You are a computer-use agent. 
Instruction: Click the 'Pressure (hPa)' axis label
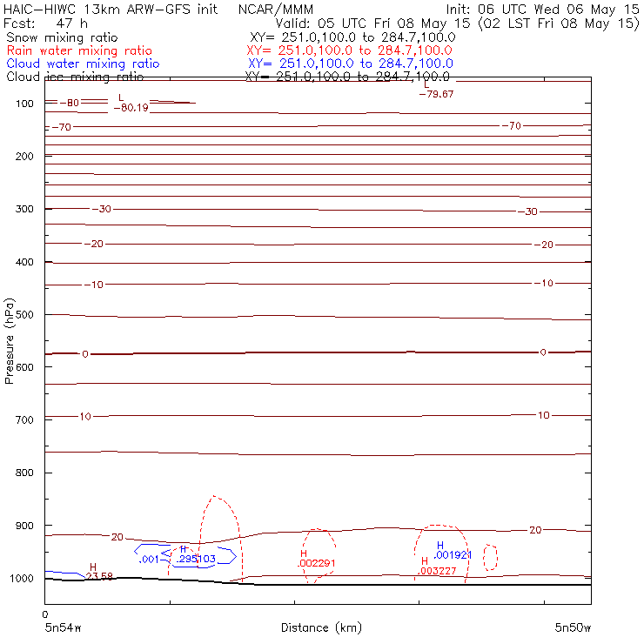coord(10,341)
